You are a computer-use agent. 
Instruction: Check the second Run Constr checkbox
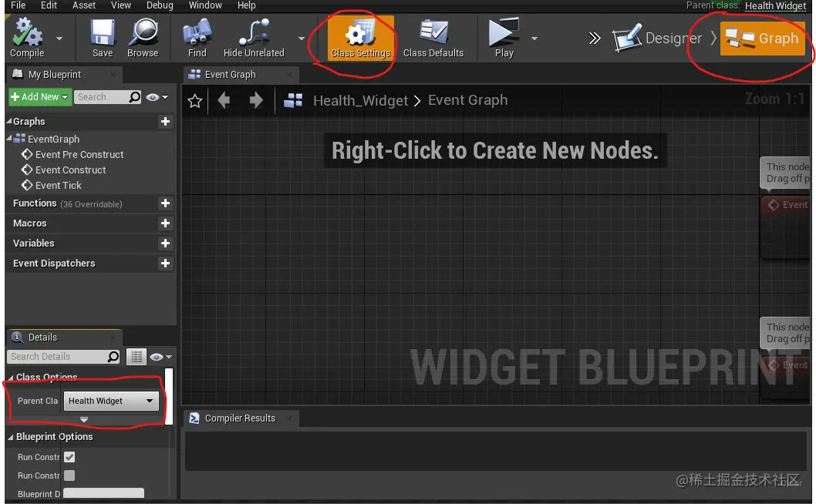click(x=69, y=475)
